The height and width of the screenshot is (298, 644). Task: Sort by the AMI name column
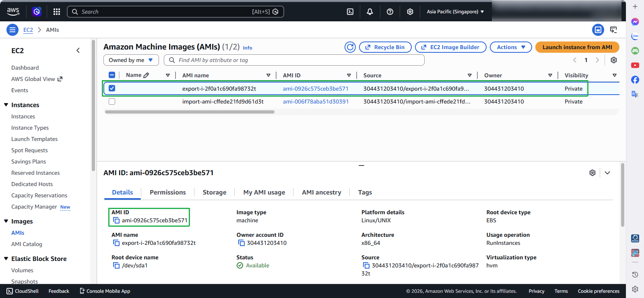pos(268,75)
